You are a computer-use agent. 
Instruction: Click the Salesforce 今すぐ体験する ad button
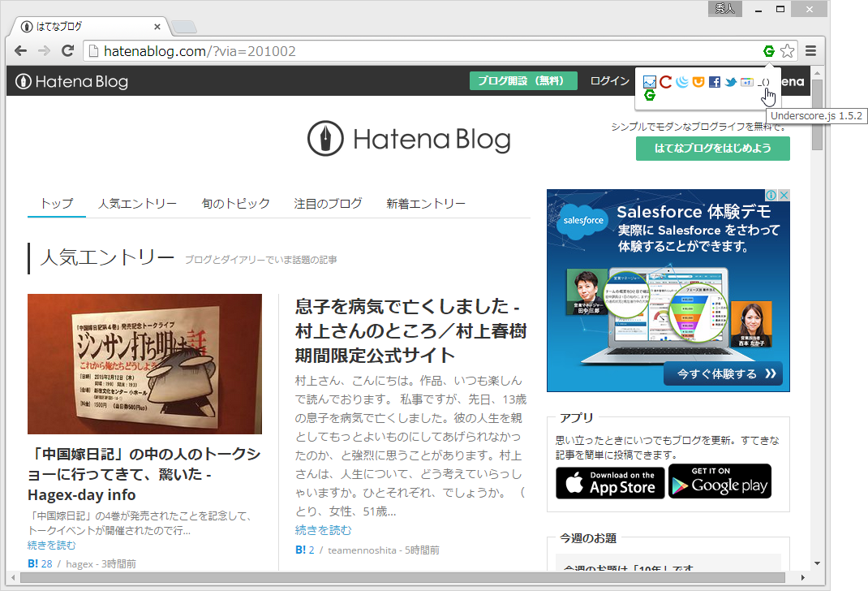pyautogui.click(x=724, y=373)
